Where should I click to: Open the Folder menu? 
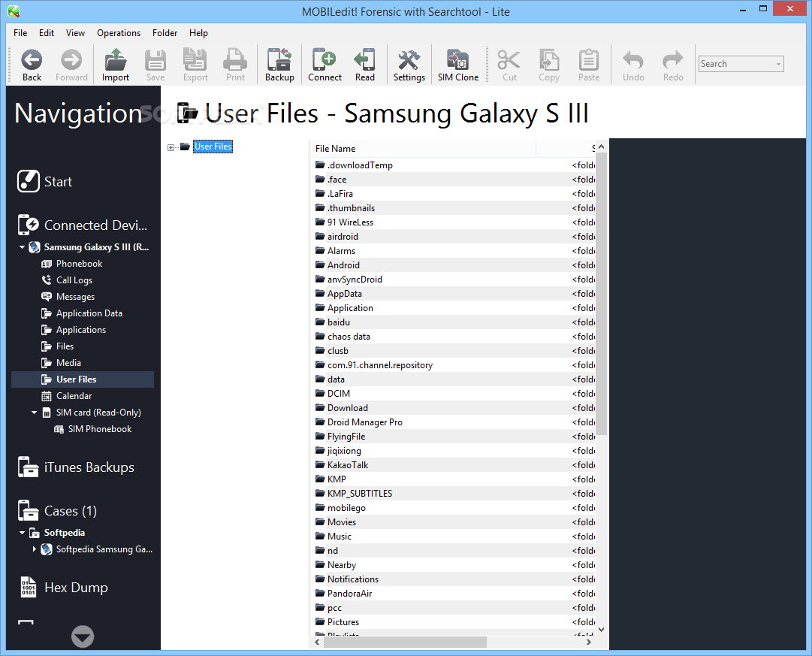point(165,32)
